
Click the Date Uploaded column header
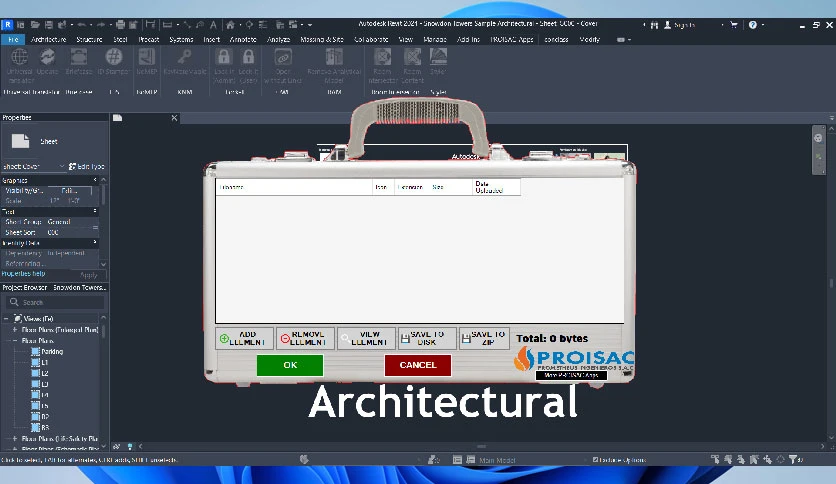point(496,187)
